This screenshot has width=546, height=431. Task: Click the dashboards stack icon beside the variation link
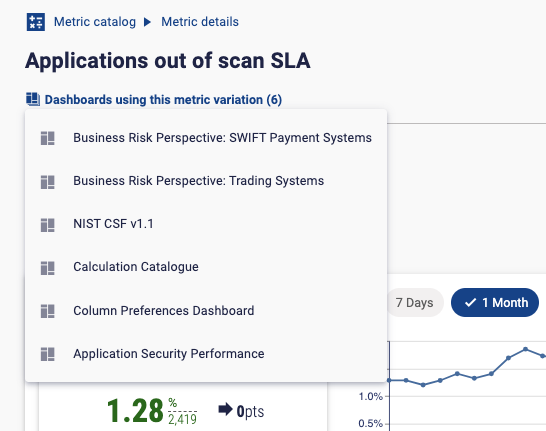pos(33,99)
